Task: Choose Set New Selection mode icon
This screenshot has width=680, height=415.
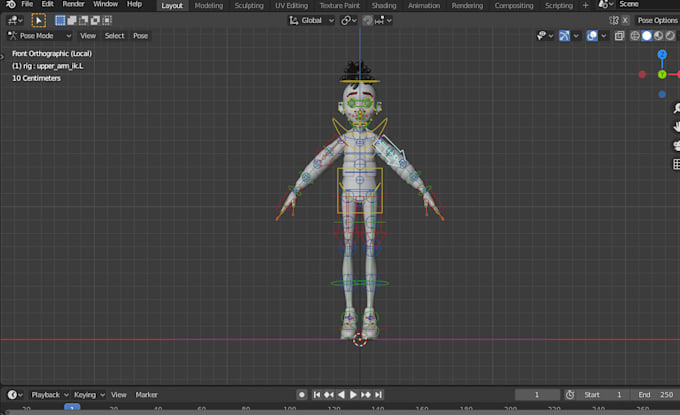Action: (x=60, y=20)
